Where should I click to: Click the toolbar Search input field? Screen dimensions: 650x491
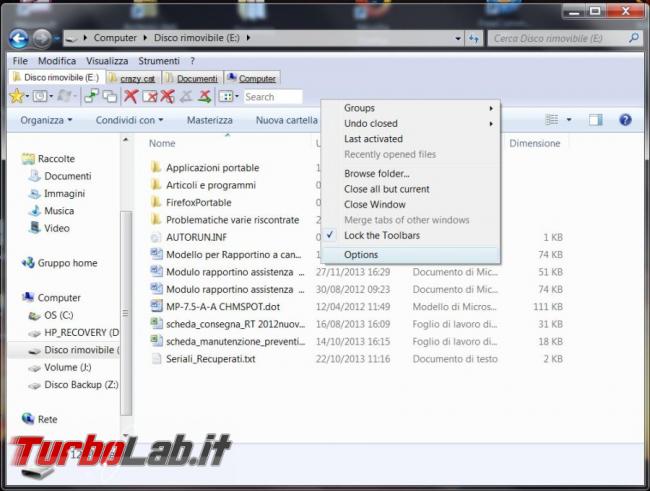click(x=273, y=97)
